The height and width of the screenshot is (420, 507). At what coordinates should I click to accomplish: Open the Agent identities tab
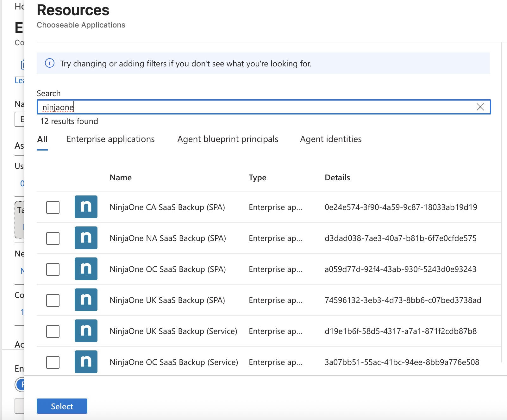coord(331,139)
